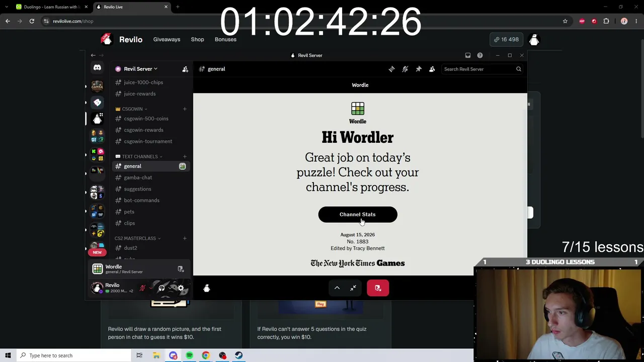Open Discord inbox icon
This screenshot has width=644, height=362.
point(468,55)
